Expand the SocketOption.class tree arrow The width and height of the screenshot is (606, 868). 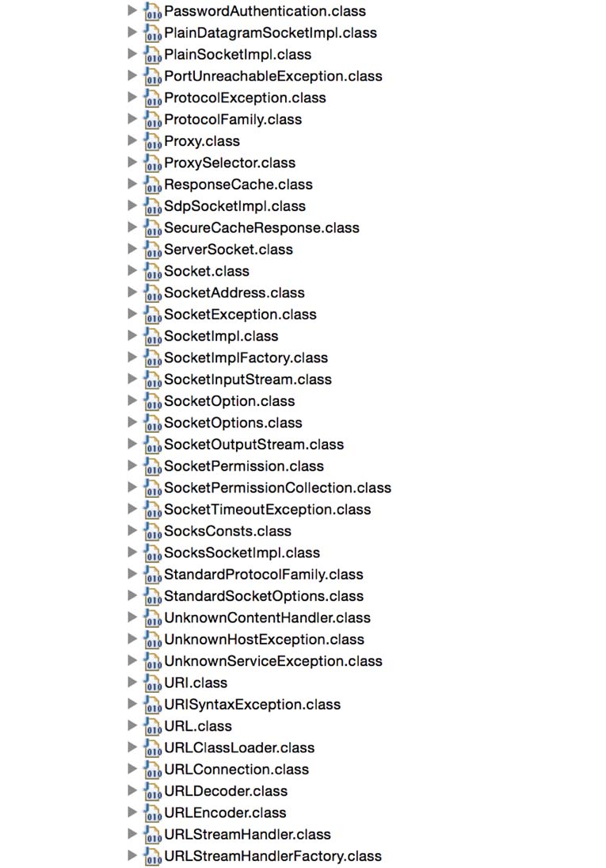click(x=132, y=400)
